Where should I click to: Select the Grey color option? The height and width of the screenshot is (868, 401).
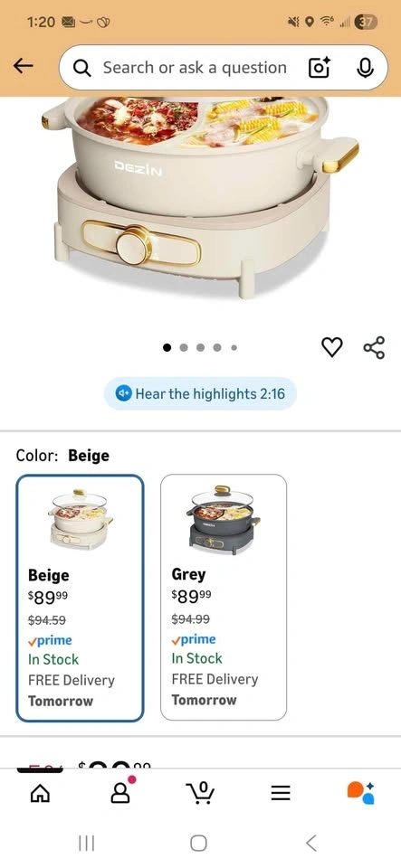(x=224, y=597)
